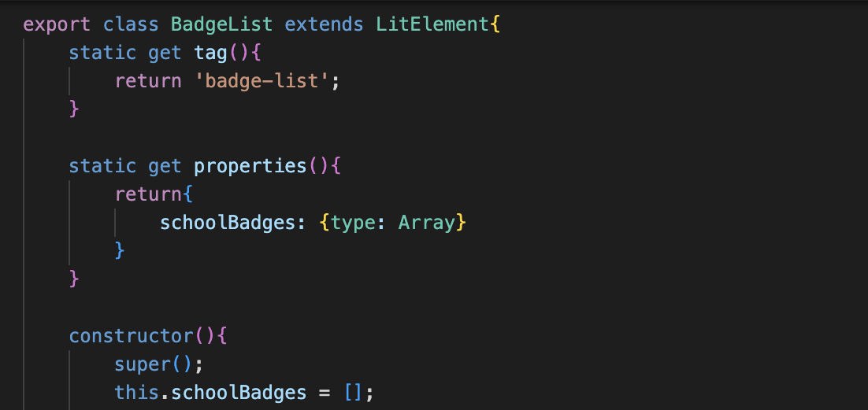
Task: Click the tag getter name
Action: click(x=211, y=53)
